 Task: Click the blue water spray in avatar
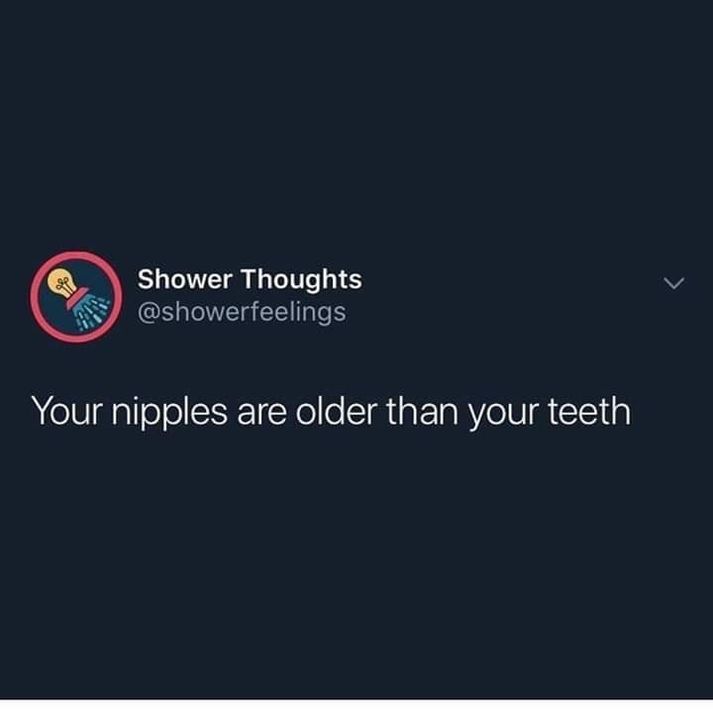click(91, 311)
